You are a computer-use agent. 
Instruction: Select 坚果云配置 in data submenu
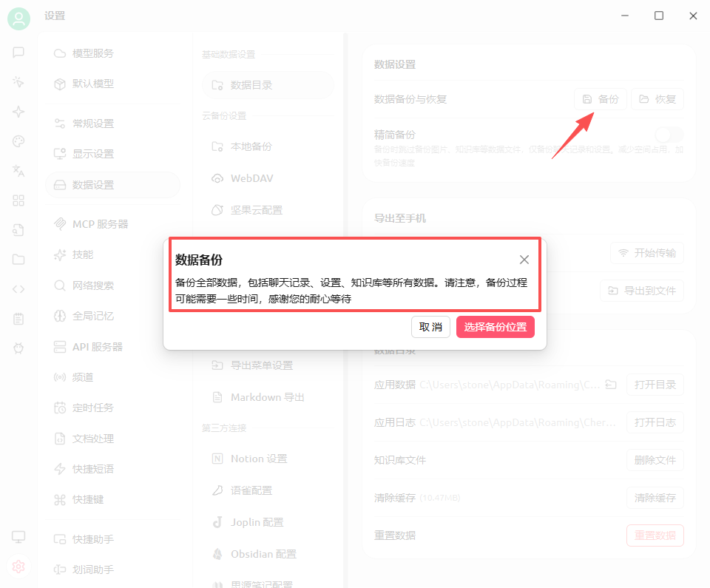[x=268, y=210]
